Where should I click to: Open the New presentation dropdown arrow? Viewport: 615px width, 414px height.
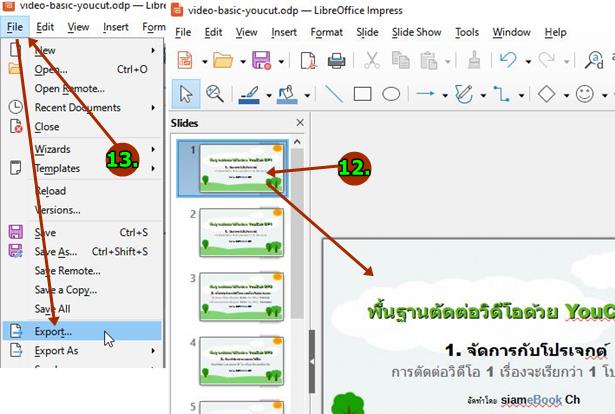point(205,62)
